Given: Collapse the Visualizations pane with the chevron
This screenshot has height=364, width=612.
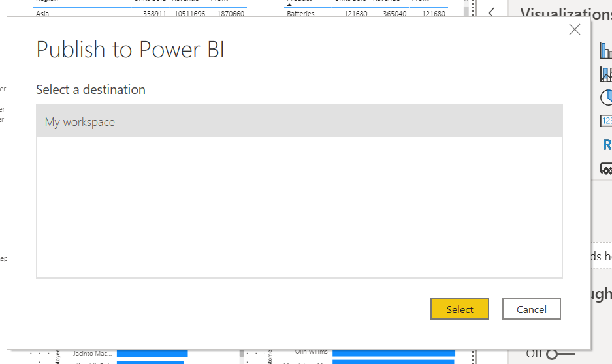Looking at the screenshot, I should (492, 12).
